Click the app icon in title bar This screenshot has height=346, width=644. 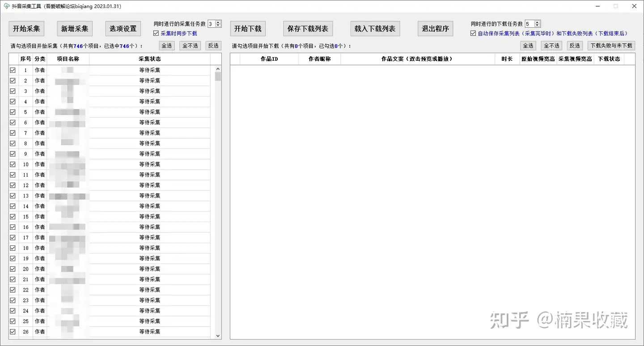(7, 6)
